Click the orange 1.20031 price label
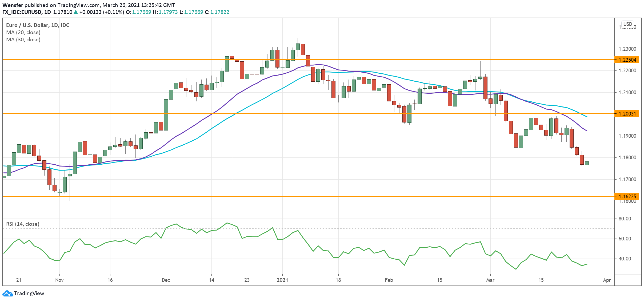The height and width of the screenshot is (301, 644). coord(627,114)
